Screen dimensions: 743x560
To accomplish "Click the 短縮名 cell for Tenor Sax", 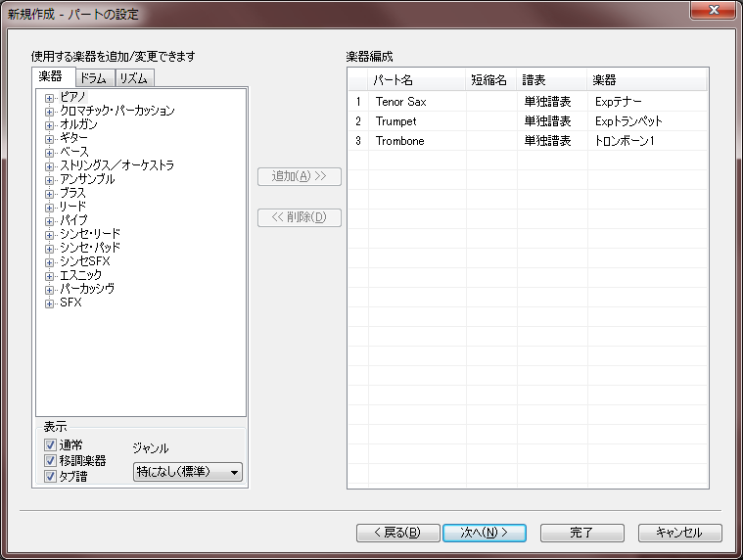I will 491,102.
